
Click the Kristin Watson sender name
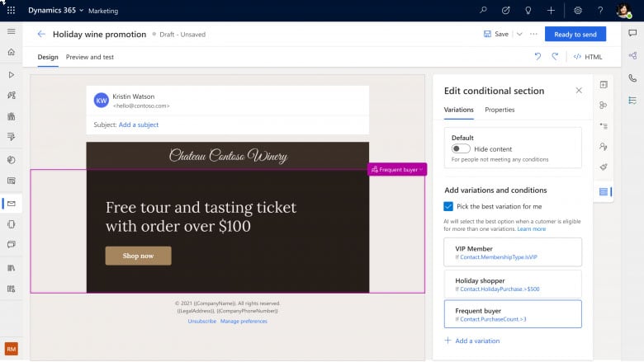pyautogui.click(x=134, y=96)
